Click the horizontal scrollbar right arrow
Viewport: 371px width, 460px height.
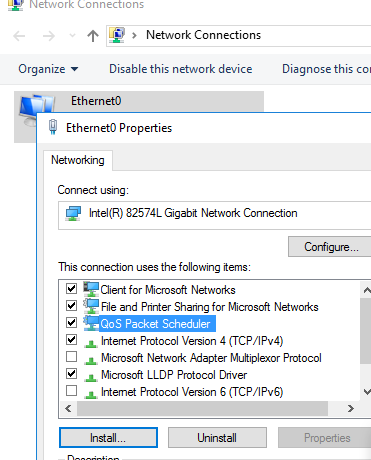click(350, 408)
